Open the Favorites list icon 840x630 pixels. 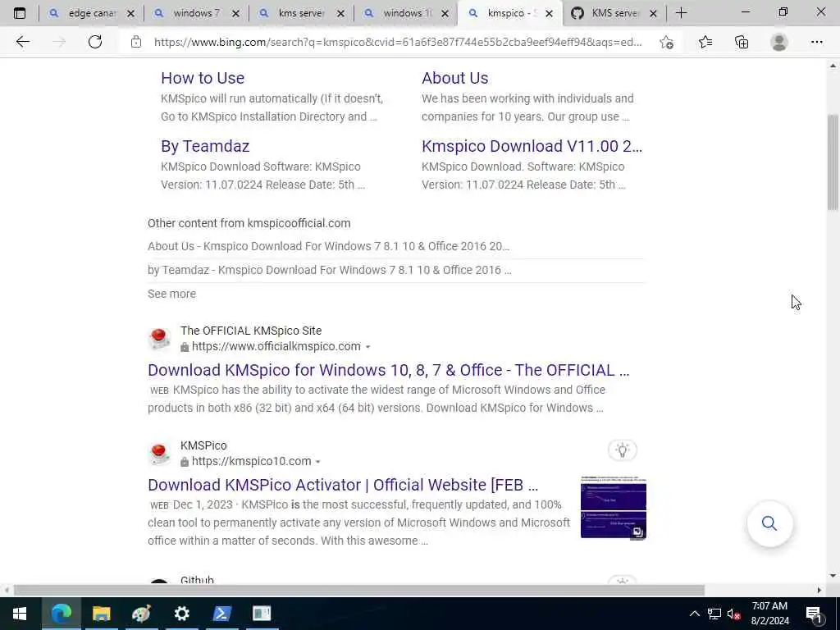coord(705,42)
